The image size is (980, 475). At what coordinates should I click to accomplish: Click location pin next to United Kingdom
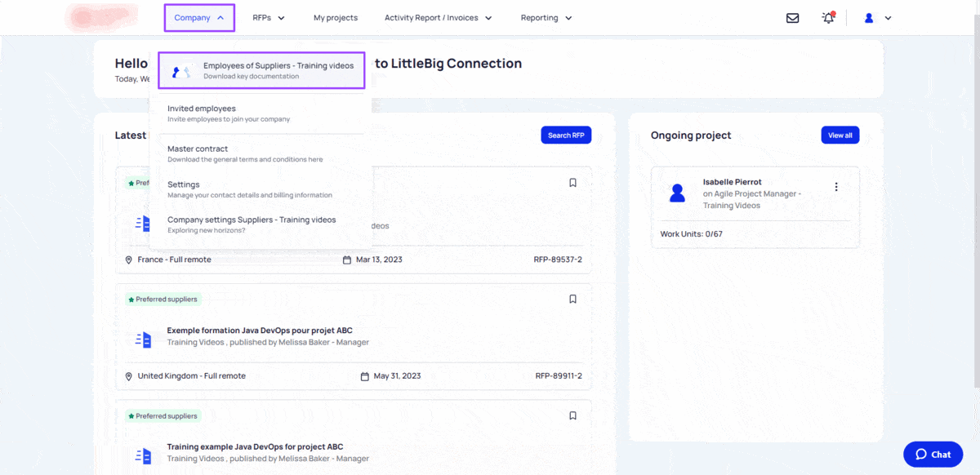pos(129,376)
